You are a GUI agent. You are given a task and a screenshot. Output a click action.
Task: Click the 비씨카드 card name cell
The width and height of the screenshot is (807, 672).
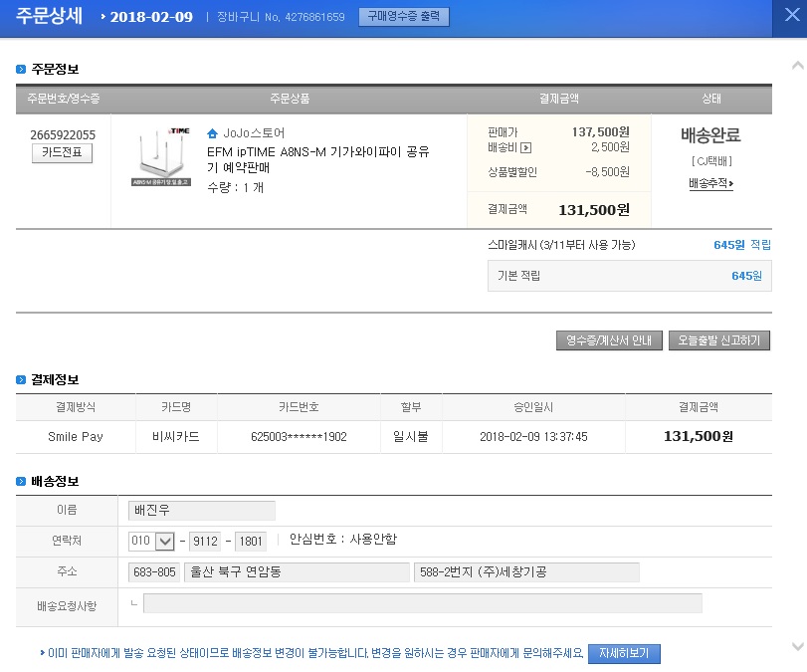tap(176, 437)
